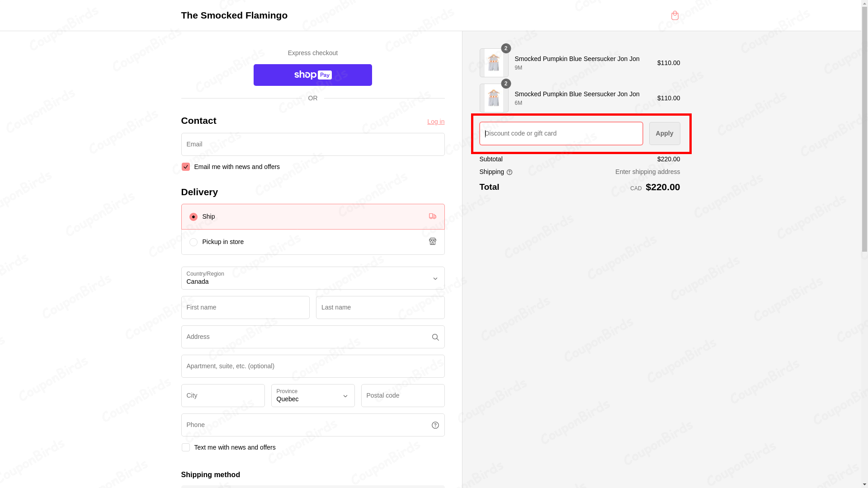Viewport: 868px width, 488px height.
Task: Open the shopping bag cart icon
Action: [675, 15]
